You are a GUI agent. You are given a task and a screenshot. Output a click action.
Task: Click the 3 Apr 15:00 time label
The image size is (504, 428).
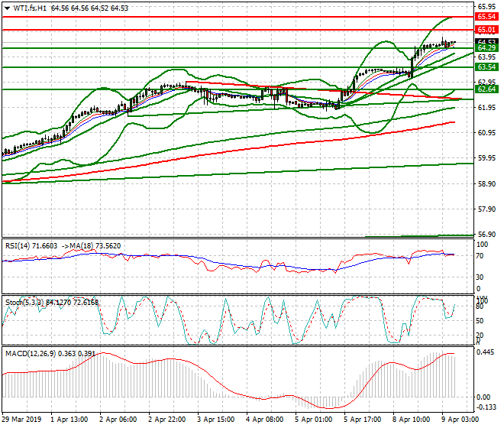pos(215,420)
